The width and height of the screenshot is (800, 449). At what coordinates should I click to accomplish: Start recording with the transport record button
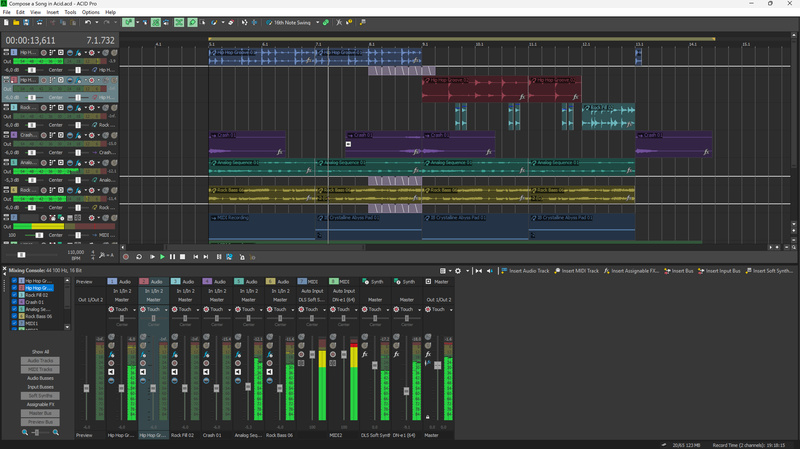pos(126,257)
